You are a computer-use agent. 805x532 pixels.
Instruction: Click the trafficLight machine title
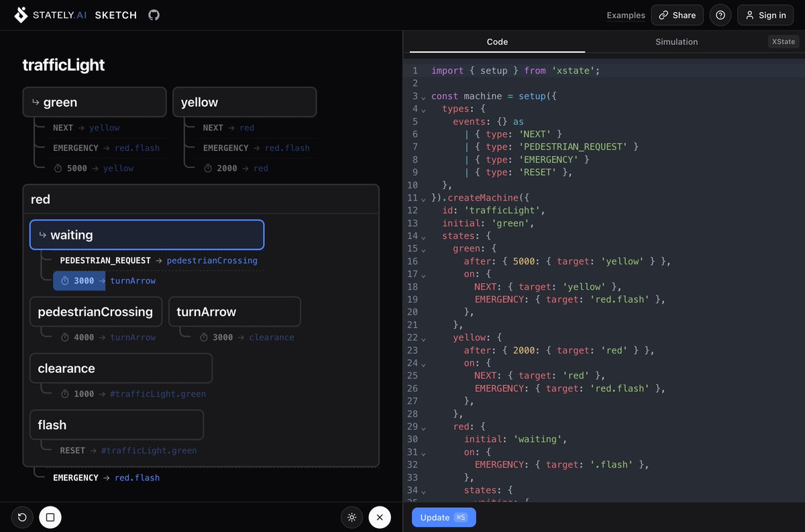tap(64, 65)
